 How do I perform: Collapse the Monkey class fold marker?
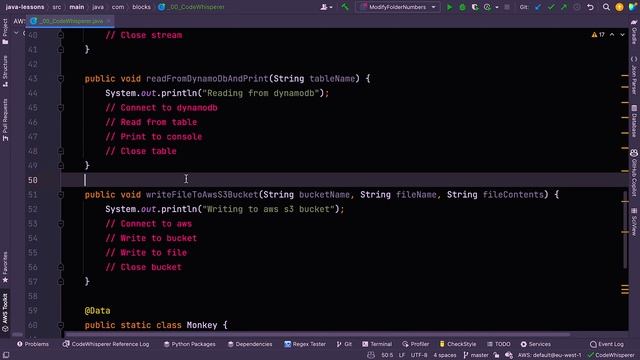click(60, 325)
